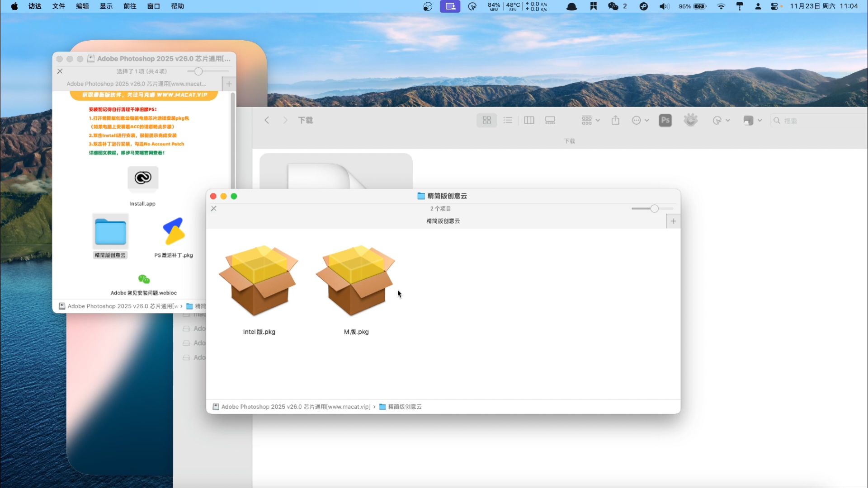Viewport: 868px width, 488px height.
Task: Click the Adobe Photoshop 2025 path bar item in front window
Action: [x=291, y=407]
